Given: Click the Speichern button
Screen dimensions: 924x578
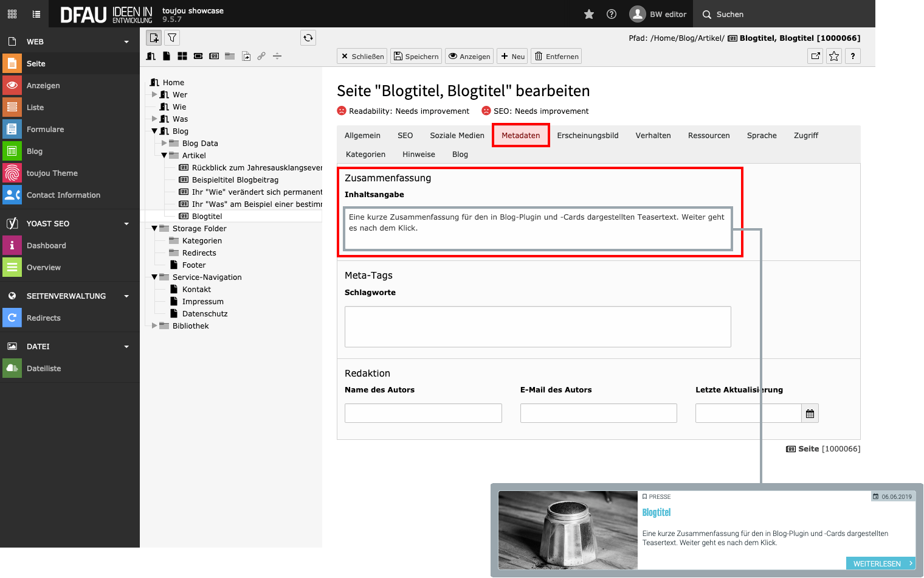Looking at the screenshot, I should point(416,57).
